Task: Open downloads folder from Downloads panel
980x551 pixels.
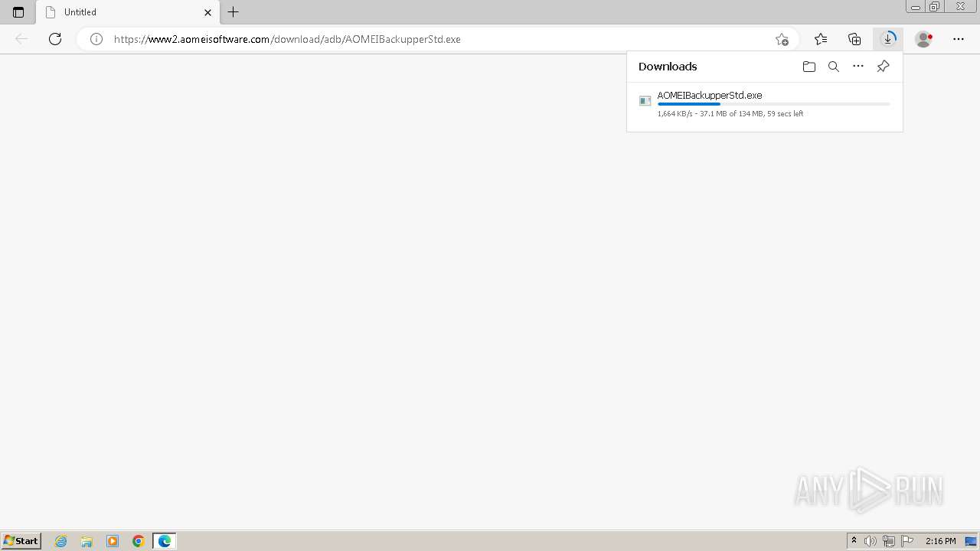Action: pos(809,67)
